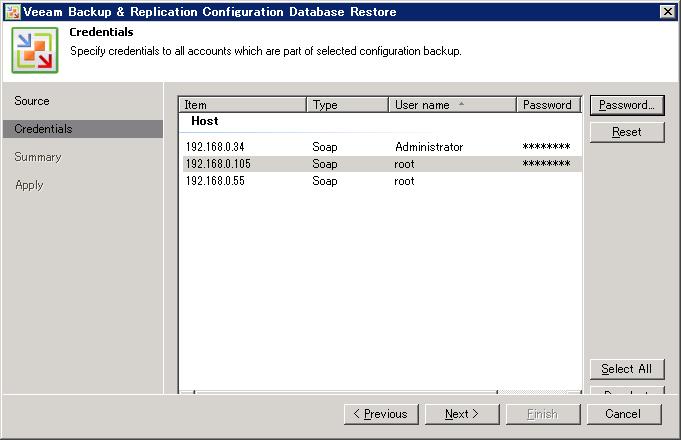
Task: Sort the list by Item column
Action: pyautogui.click(x=242, y=105)
